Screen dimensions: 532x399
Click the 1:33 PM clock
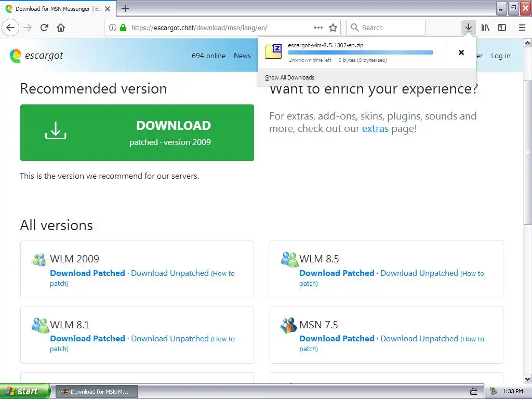[513, 392]
